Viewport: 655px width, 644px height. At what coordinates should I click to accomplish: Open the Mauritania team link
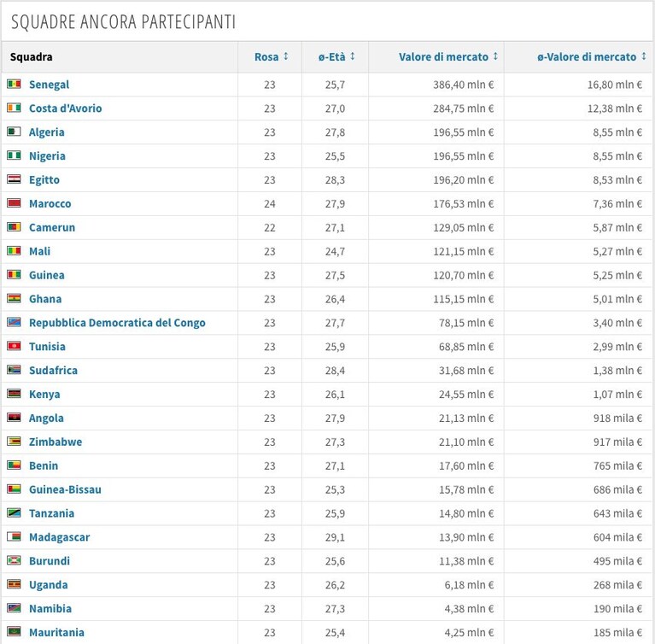pyautogui.click(x=57, y=633)
